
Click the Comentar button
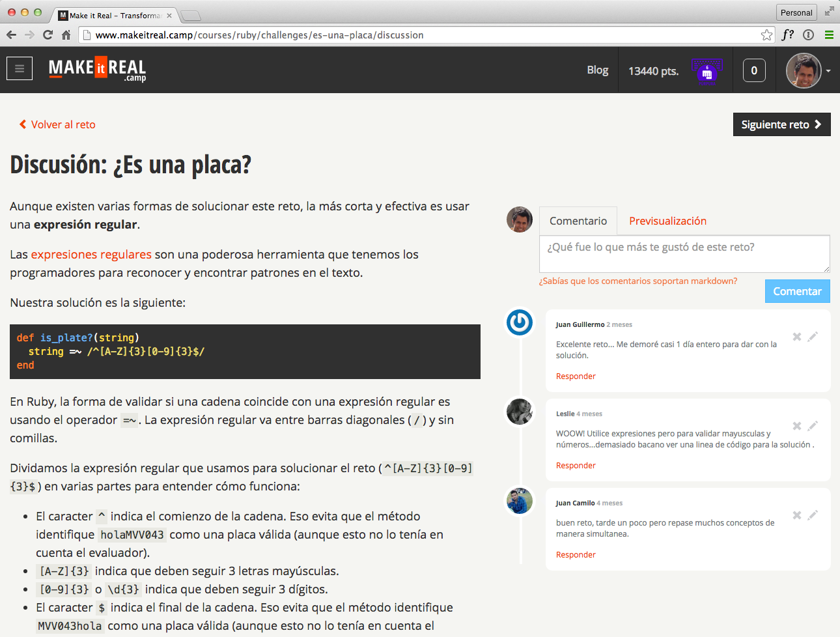[797, 291]
